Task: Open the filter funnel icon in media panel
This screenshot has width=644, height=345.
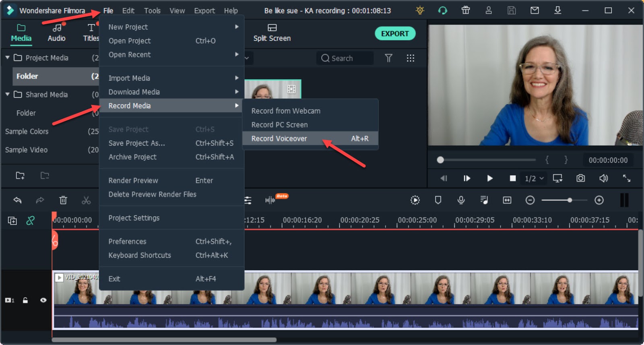Action: 388,58
